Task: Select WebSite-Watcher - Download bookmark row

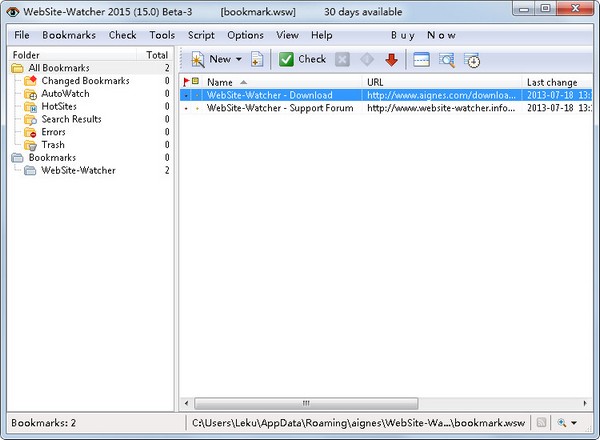Action: (x=386, y=95)
